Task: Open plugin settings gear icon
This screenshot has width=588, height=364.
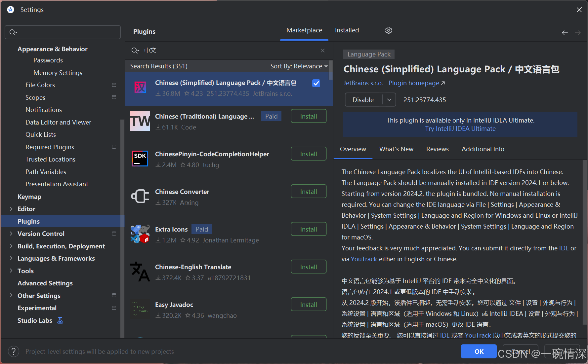Action: pyautogui.click(x=389, y=30)
